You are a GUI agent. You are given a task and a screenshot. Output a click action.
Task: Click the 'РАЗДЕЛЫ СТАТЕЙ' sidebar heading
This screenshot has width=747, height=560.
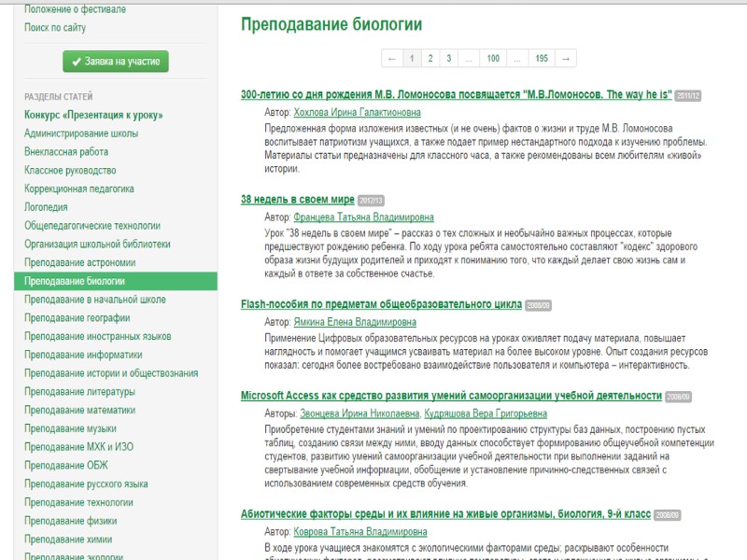click(x=59, y=97)
